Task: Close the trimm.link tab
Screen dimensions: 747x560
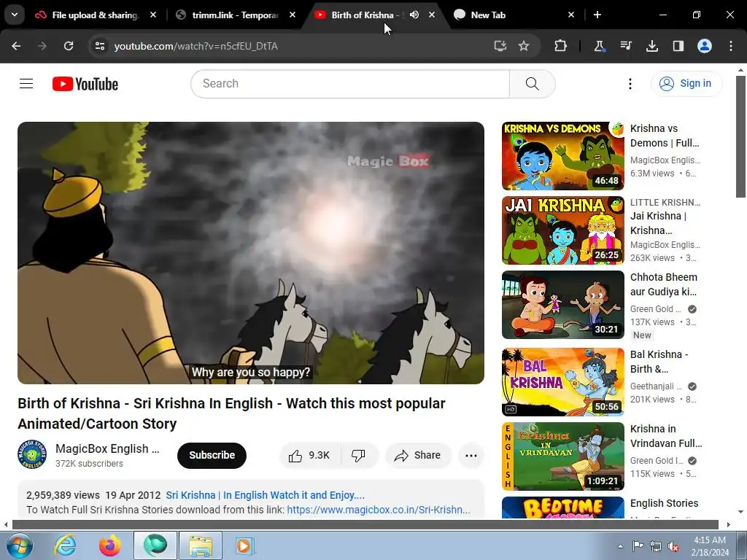Action: coord(293,15)
